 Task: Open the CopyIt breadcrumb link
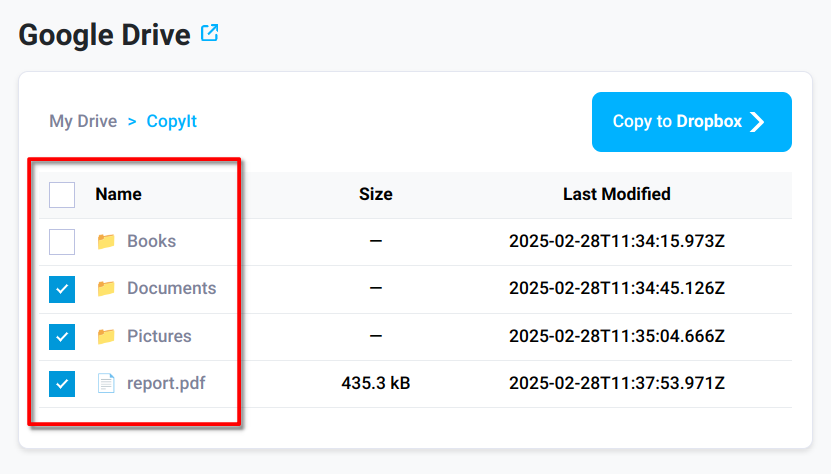(172, 121)
